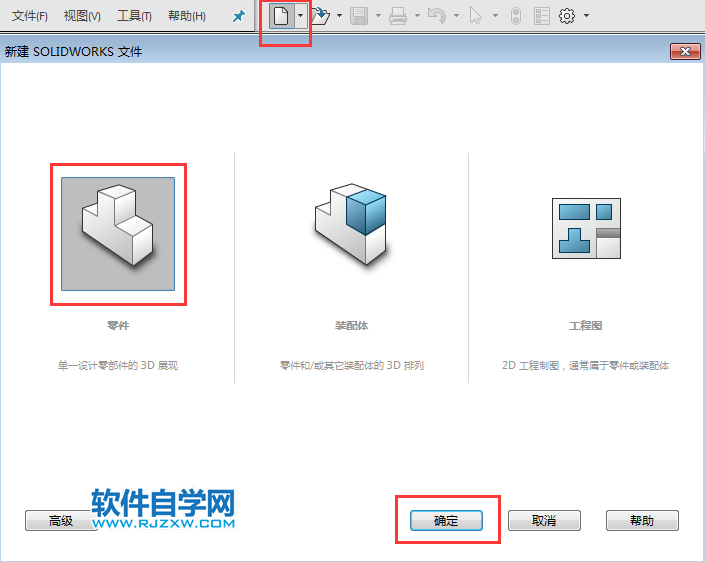This screenshot has height=562, width=705.
Task: Select the 装配体 assembly template thumbnail
Action: pyautogui.click(x=351, y=225)
